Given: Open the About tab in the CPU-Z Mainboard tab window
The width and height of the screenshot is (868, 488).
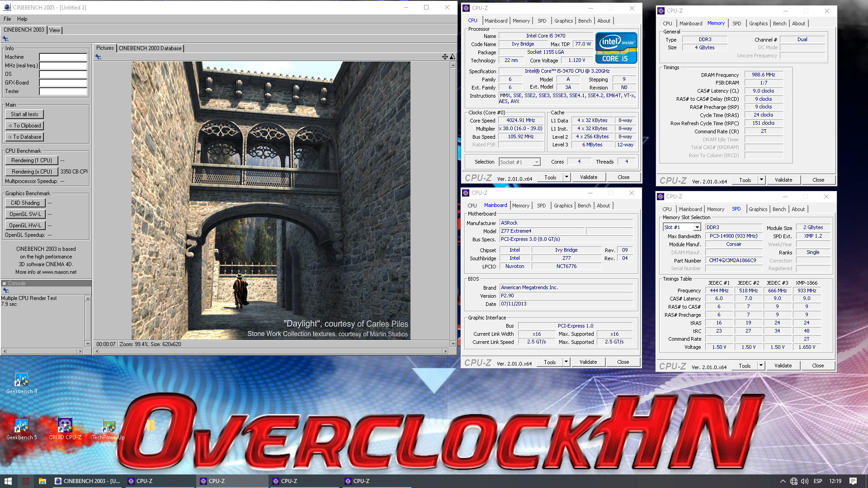Looking at the screenshot, I should (x=603, y=206).
